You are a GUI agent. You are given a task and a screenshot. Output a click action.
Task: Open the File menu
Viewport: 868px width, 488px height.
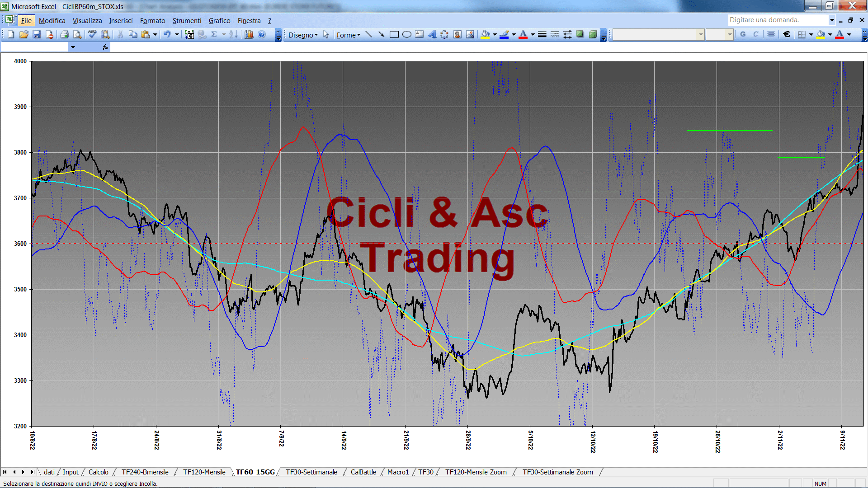click(26, 20)
